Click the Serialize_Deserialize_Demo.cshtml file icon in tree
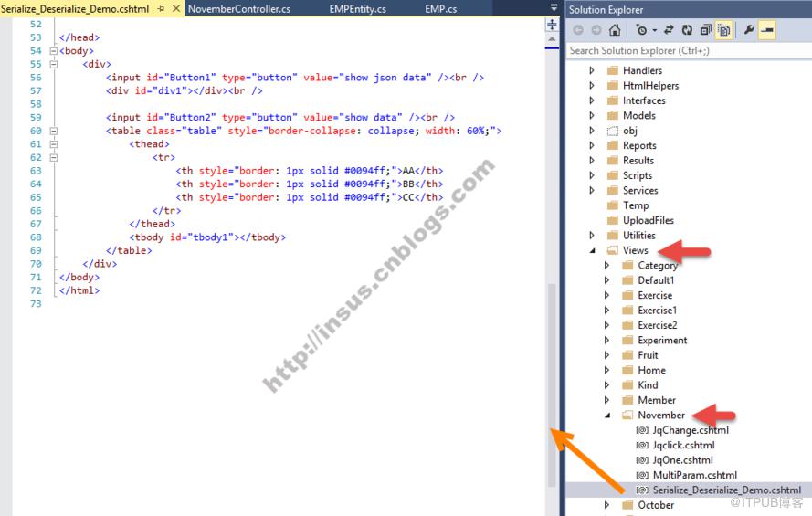Screen dimensions: 812x516 coord(642,490)
